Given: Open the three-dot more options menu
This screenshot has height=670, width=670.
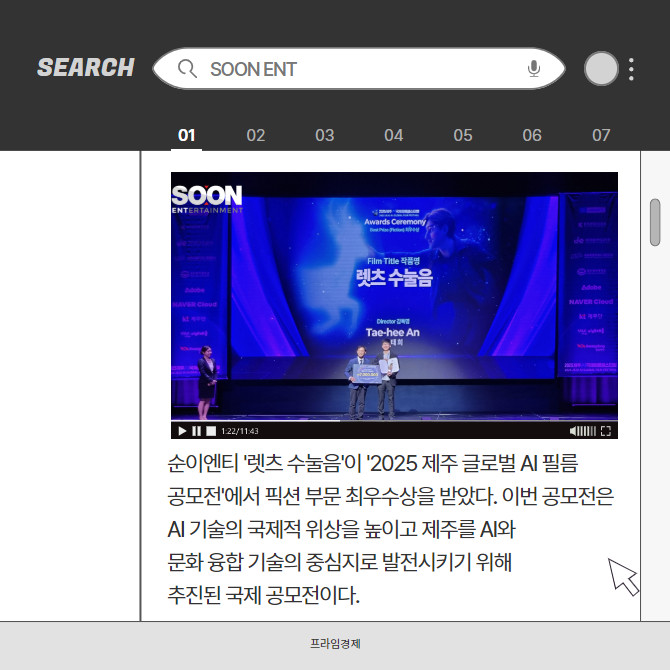Looking at the screenshot, I should [631, 69].
